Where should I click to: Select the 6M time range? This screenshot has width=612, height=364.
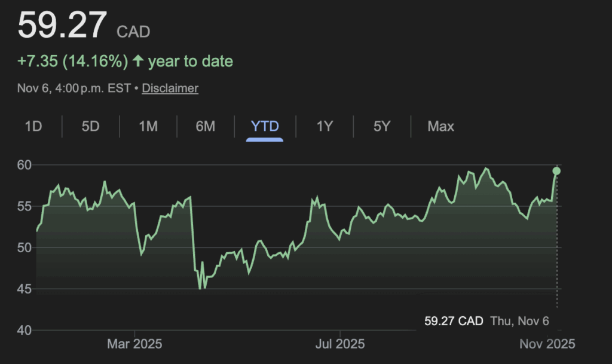pos(205,126)
